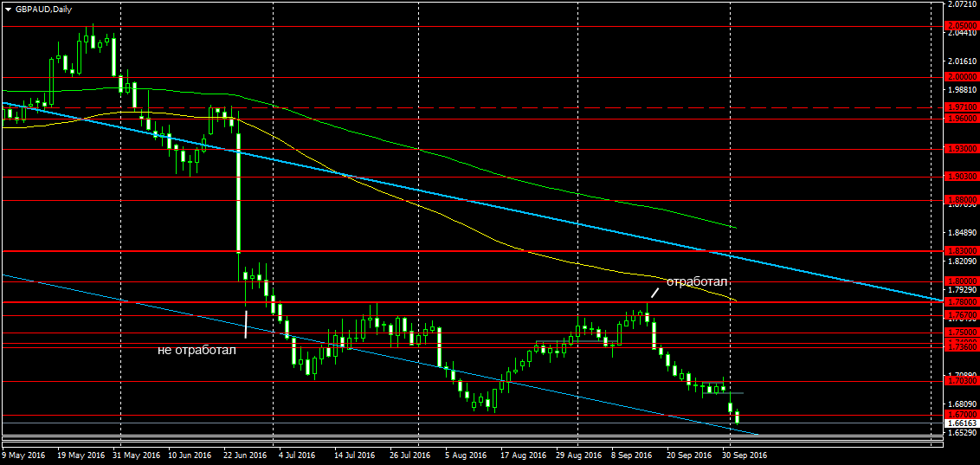Select the "не отработал" text annotation

click(197, 350)
